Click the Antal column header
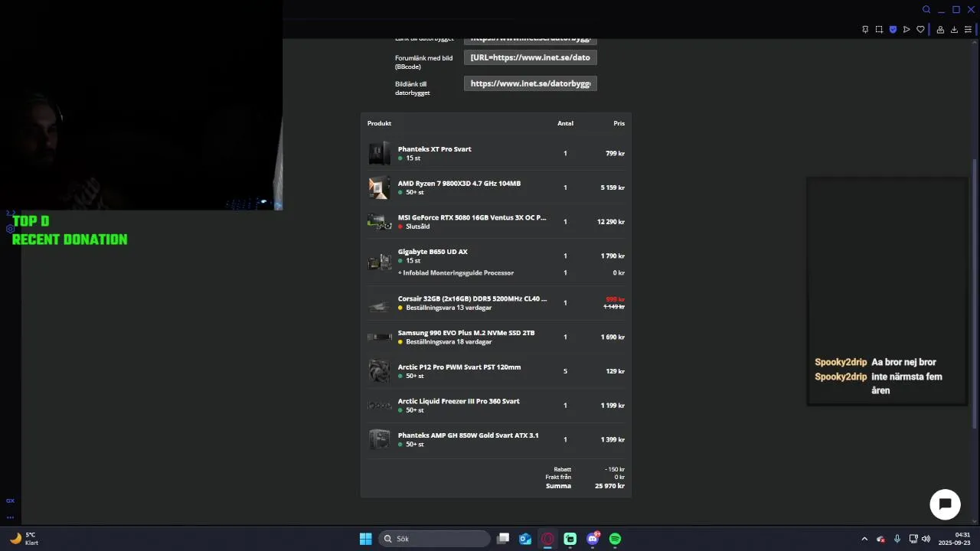The image size is (980, 551). [x=565, y=123]
